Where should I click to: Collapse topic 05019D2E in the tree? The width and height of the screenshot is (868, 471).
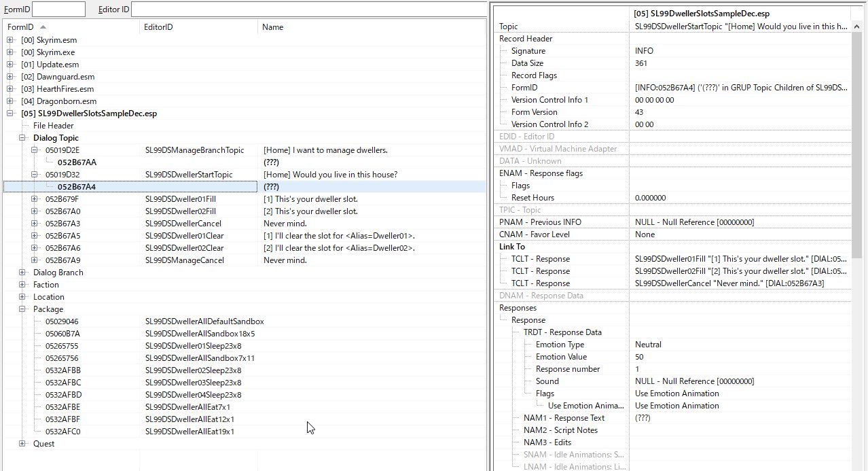coord(35,150)
